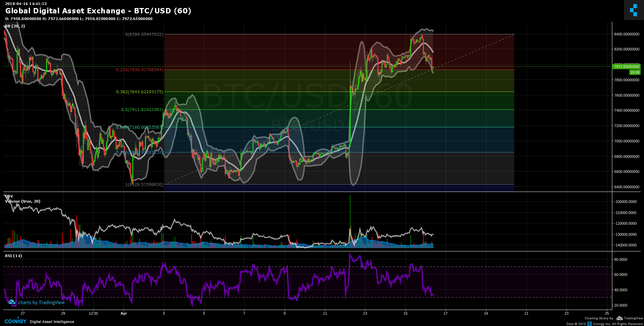Click the '7800.00000000' price axis label

pos(627,80)
